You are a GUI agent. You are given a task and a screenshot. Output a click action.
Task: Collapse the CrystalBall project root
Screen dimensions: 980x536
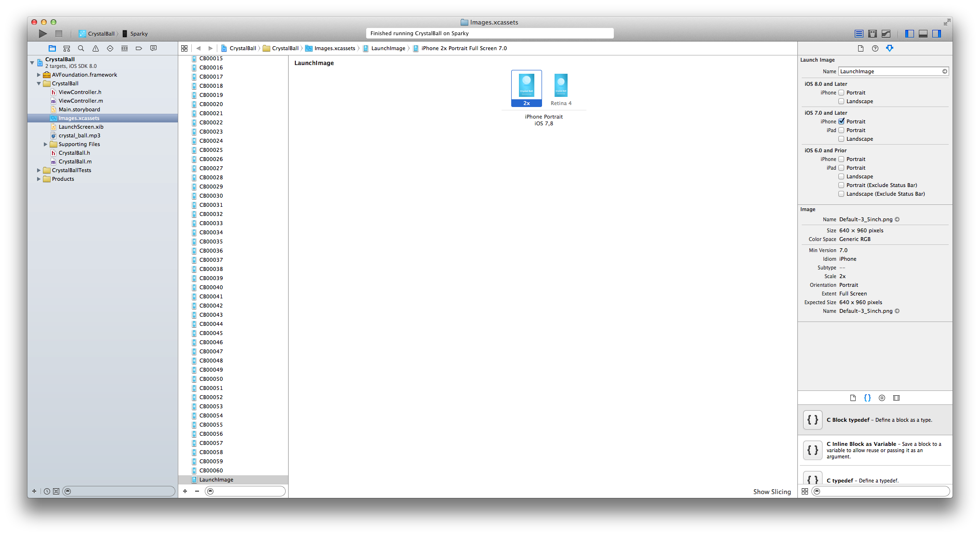point(32,63)
